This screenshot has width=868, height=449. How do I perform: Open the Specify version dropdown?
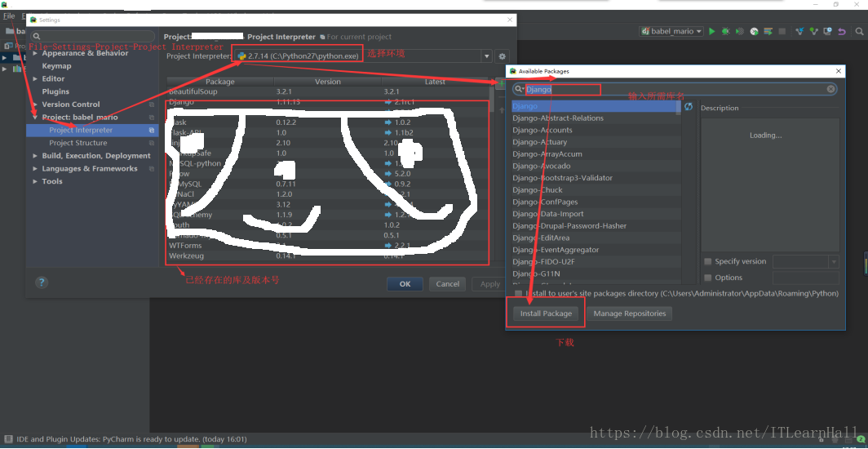[x=834, y=261]
